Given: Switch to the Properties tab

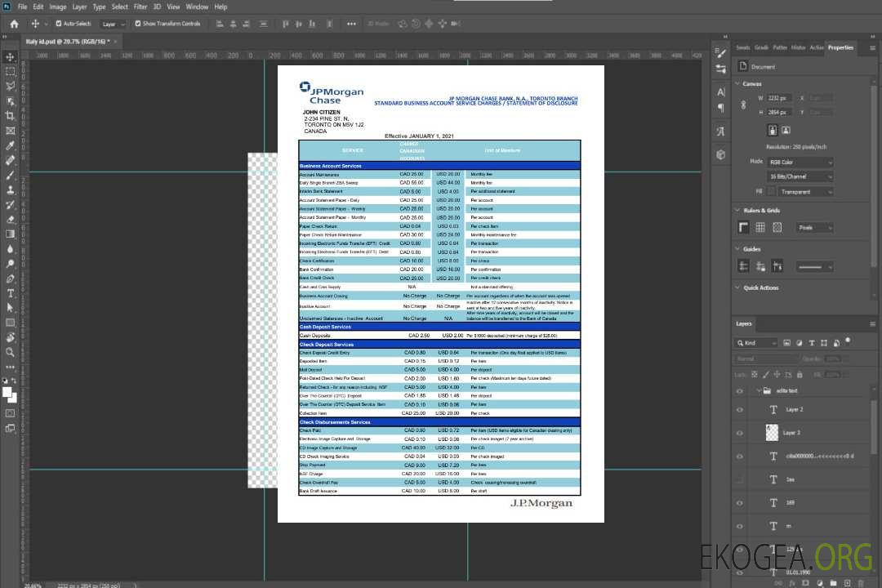Looking at the screenshot, I should click(840, 48).
